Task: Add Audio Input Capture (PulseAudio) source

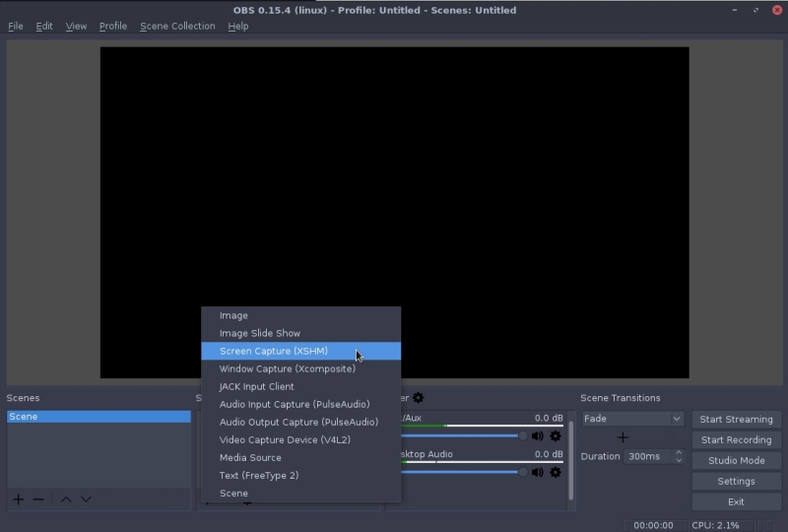Action: (301, 404)
